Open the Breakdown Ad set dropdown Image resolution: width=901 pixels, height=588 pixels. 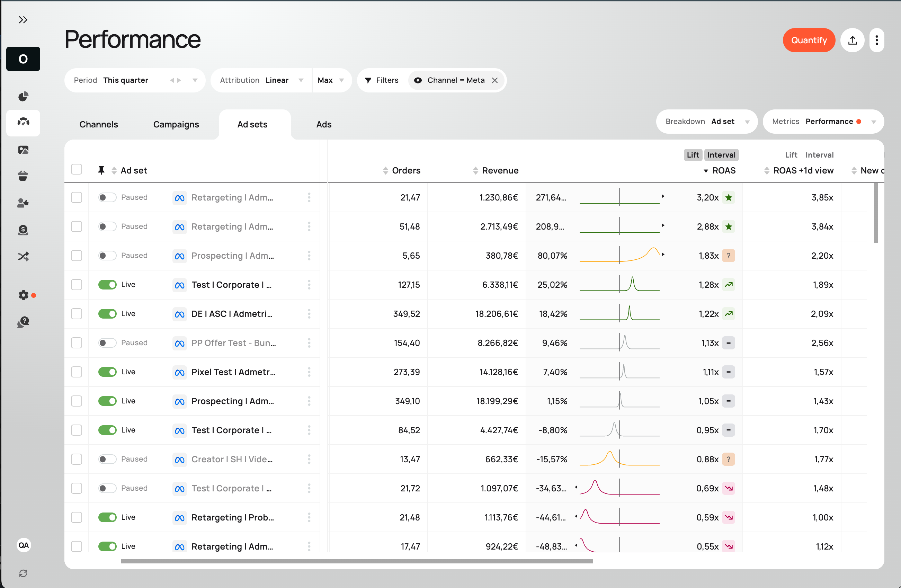point(707,122)
